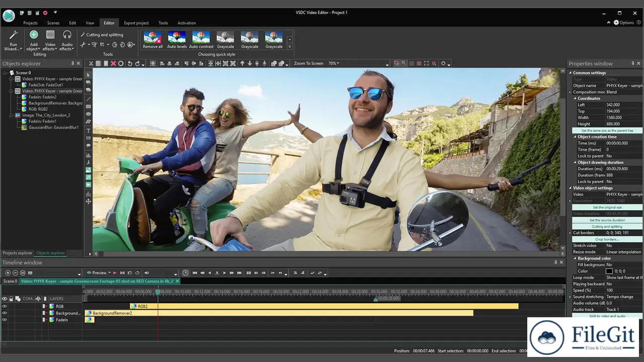Click Set the source duration button

[x=607, y=220]
